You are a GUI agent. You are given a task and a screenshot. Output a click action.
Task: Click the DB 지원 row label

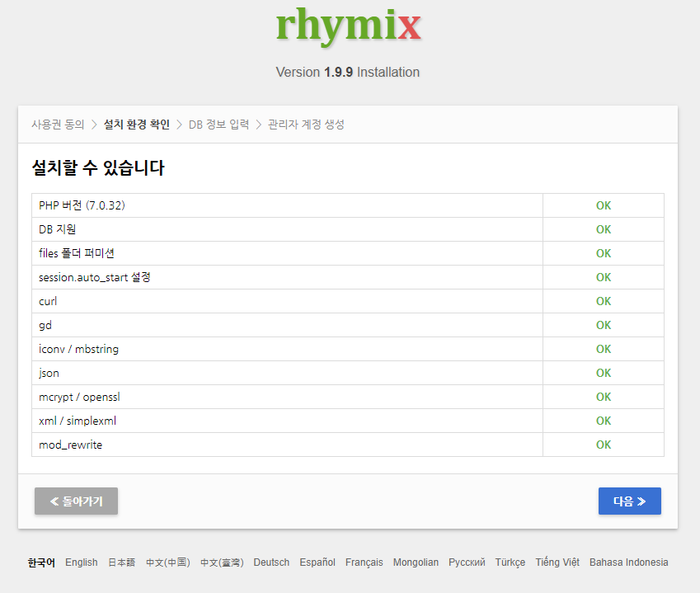tap(57, 229)
